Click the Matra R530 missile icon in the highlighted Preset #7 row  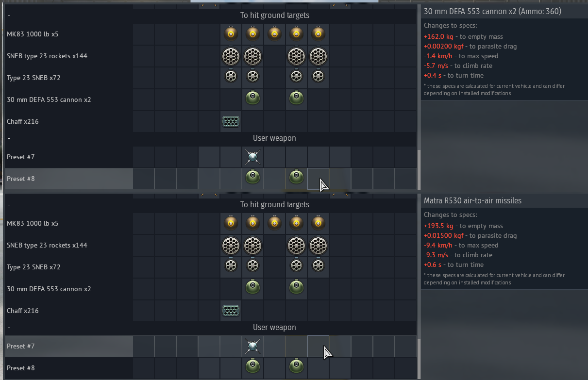coord(252,346)
